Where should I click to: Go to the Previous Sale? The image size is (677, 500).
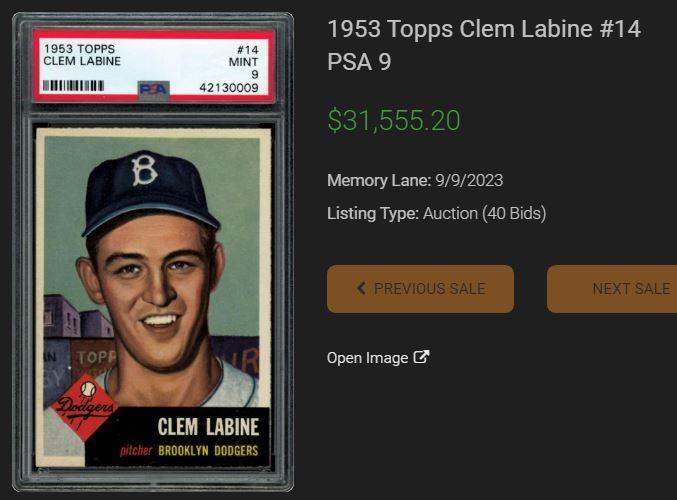[420, 289]
